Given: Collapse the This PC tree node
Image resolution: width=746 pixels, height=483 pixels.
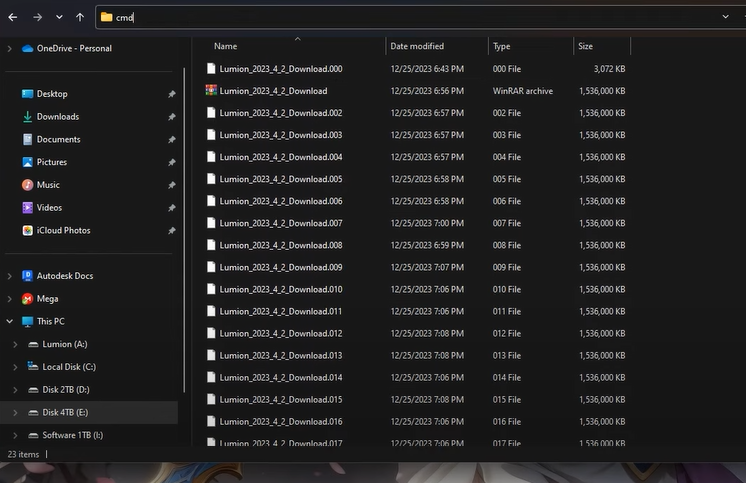Looking at the screenshot, I should 10,322.
